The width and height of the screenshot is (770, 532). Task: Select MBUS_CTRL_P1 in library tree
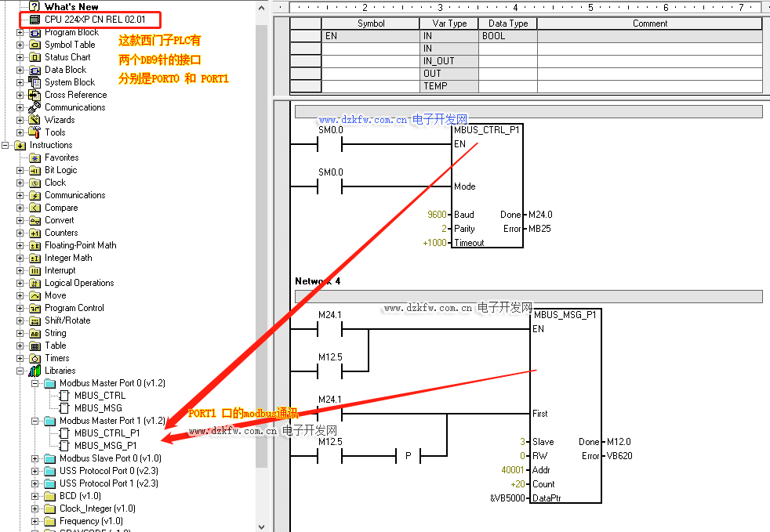coord(107,433)
